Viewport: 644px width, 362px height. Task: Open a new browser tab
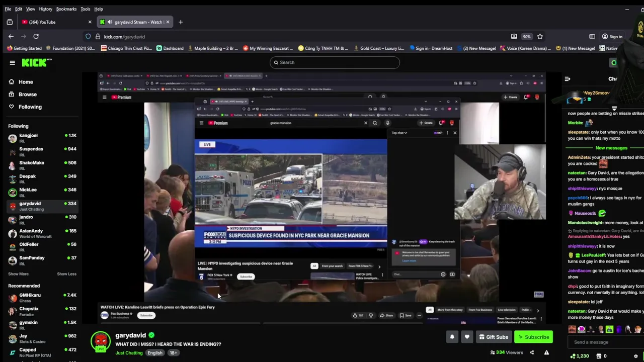pos(181,22)
